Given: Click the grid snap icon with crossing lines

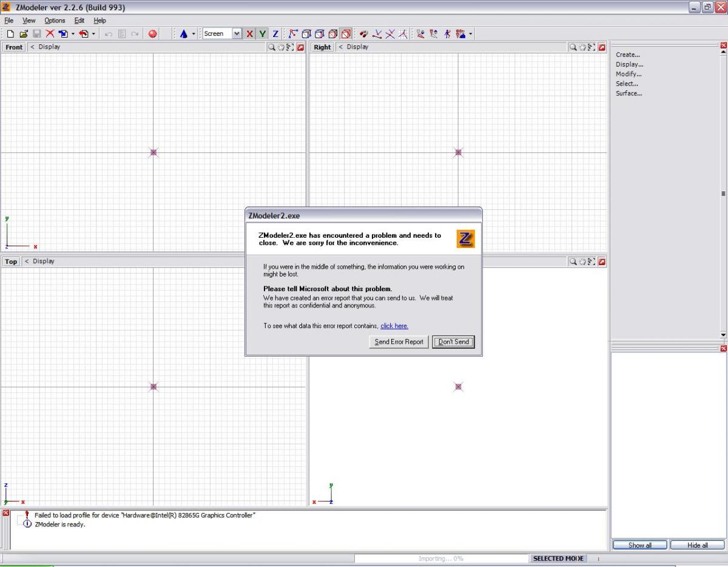Looking at the screenshot, I should [403, 34].
